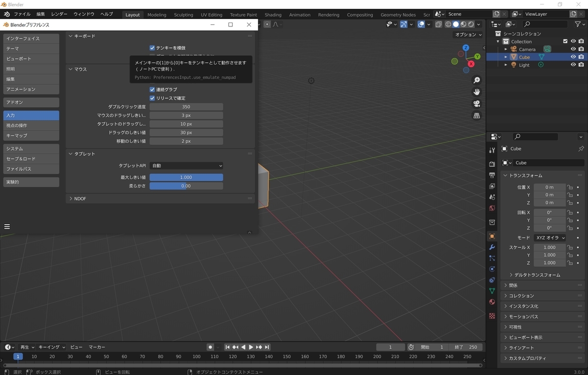Open the Material properties tab icon
The width and height of the screenshot is (588, 375).
click(x=492, y=302)
